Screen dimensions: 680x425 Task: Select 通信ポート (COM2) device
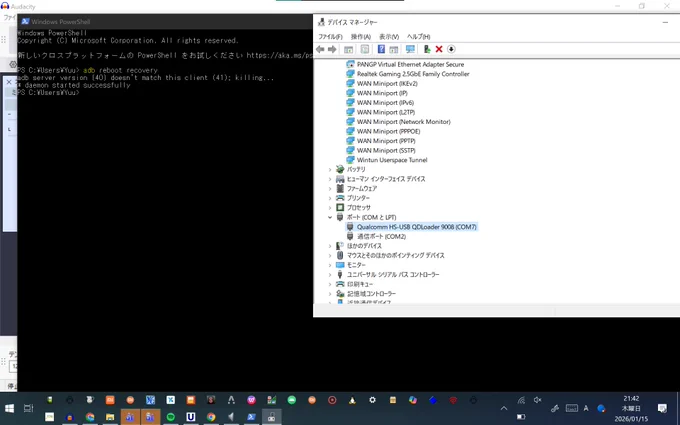(x=381, y=236)
